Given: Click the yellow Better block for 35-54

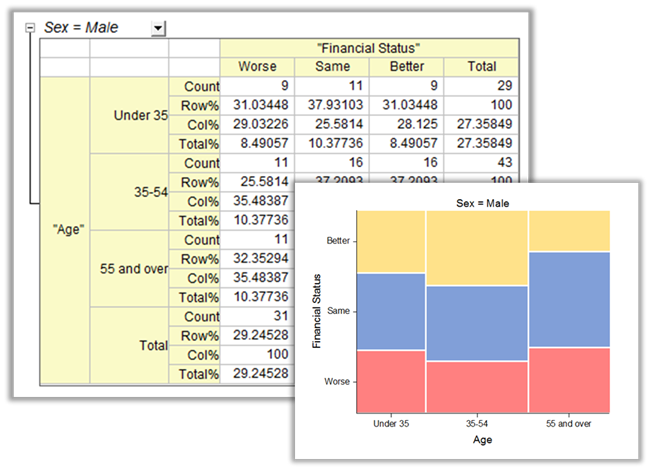Looking at the screenshot, I should click(476, 248).
